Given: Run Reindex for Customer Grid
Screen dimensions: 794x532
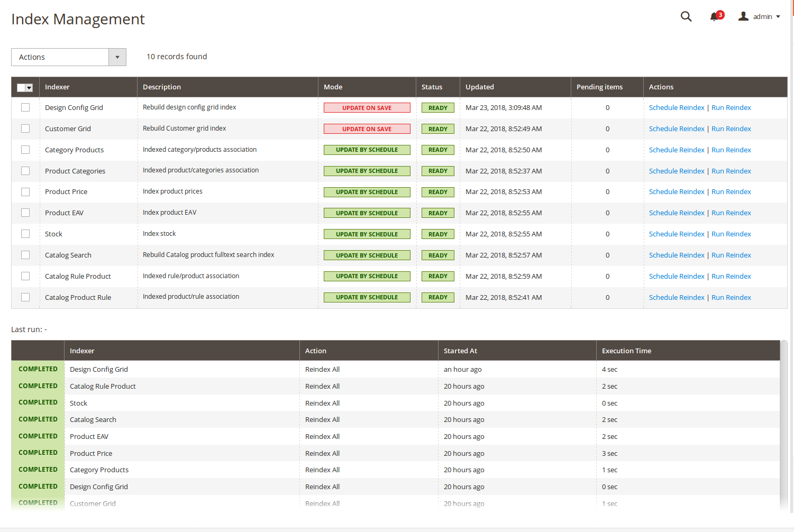Looking at the screenshot, I should click(x=731, y=129).
